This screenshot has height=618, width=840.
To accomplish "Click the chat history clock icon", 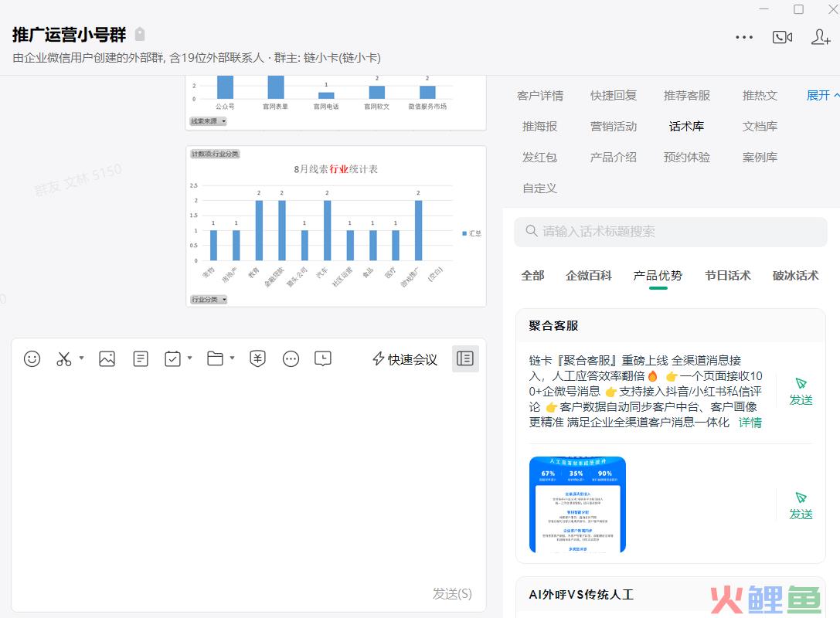I will tap(323, 358).
